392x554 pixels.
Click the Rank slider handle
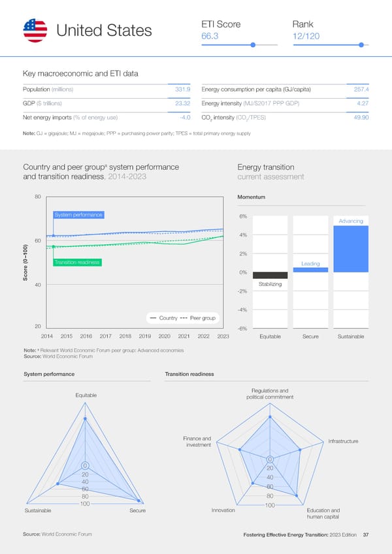click(x=361, y=45)
